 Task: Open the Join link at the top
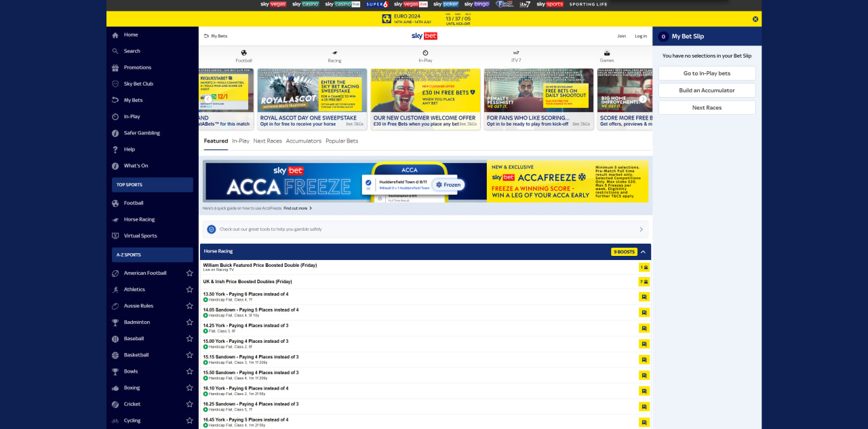point(622,35)
